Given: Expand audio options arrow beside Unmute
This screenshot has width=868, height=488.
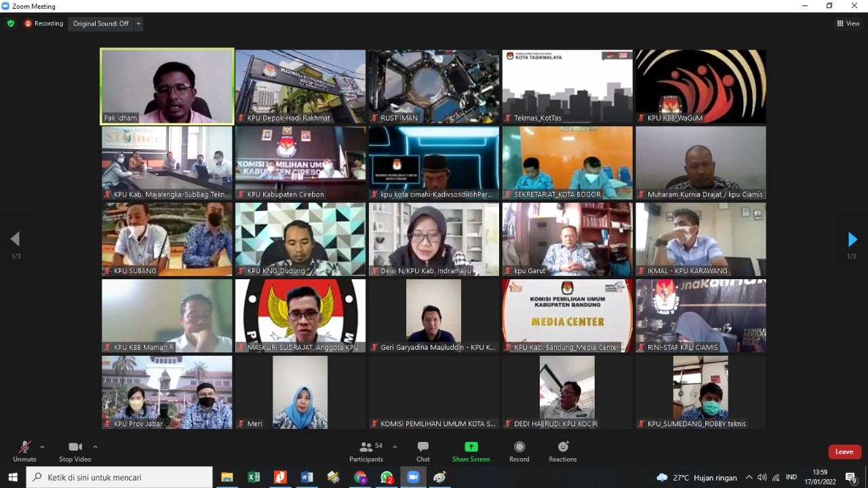Looking at the screenshot, I should click(42, 447).
